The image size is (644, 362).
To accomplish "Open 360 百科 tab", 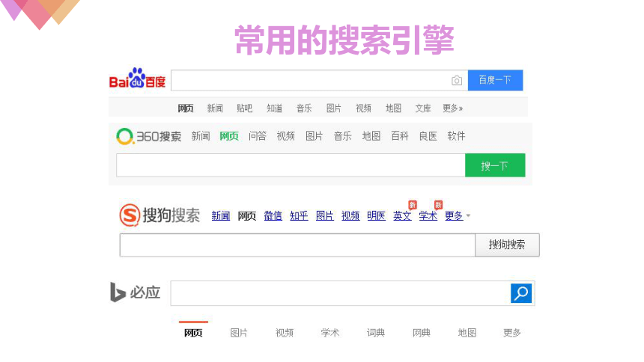I will click(400, 136).
